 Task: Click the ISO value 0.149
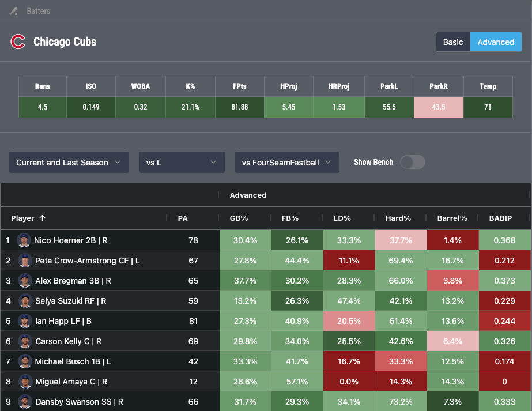(91, 107)
